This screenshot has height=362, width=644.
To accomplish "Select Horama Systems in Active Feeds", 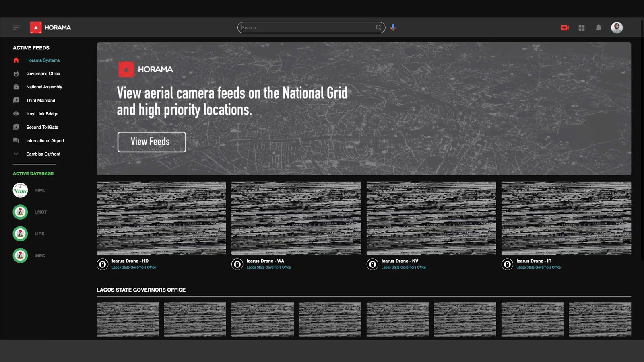I will 43,60.
